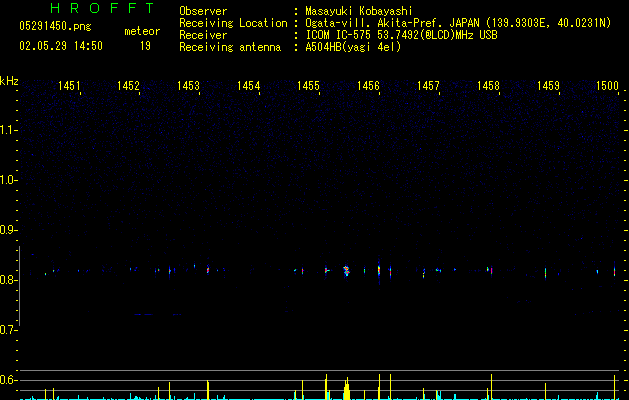The height and width of the screenshot is (400, 629).
Task: Select the meteor count value 19
Action: click(145, 46)
